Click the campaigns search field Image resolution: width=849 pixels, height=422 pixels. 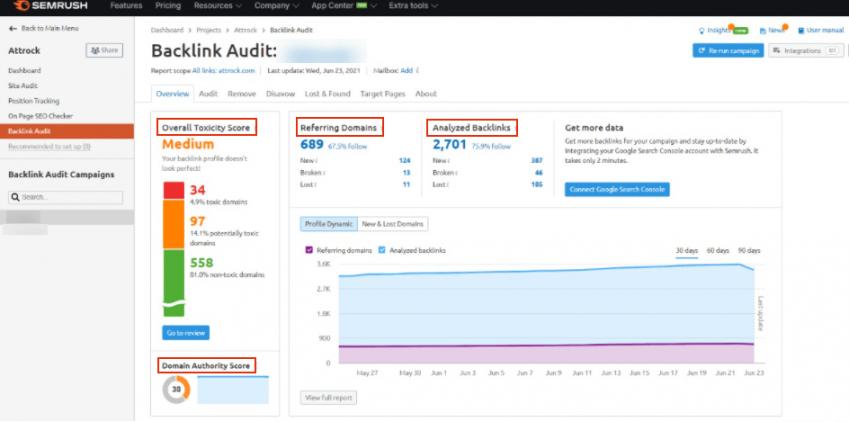pyautogui.click(x=66, y=197)
